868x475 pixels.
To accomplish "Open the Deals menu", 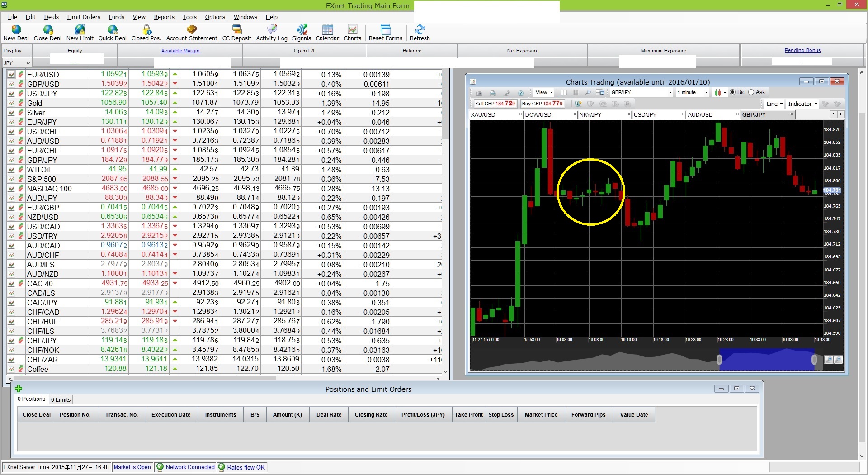I will tap(51, 17).
